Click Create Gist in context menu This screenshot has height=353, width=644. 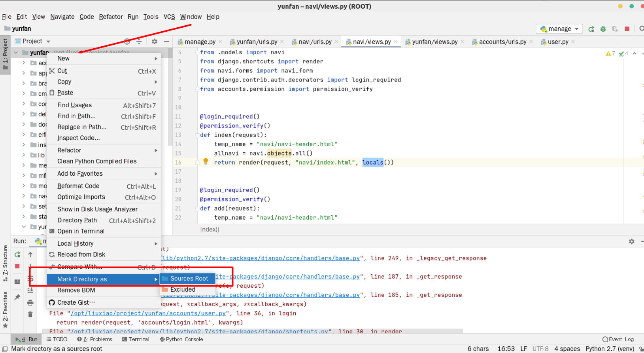(104, 302)
